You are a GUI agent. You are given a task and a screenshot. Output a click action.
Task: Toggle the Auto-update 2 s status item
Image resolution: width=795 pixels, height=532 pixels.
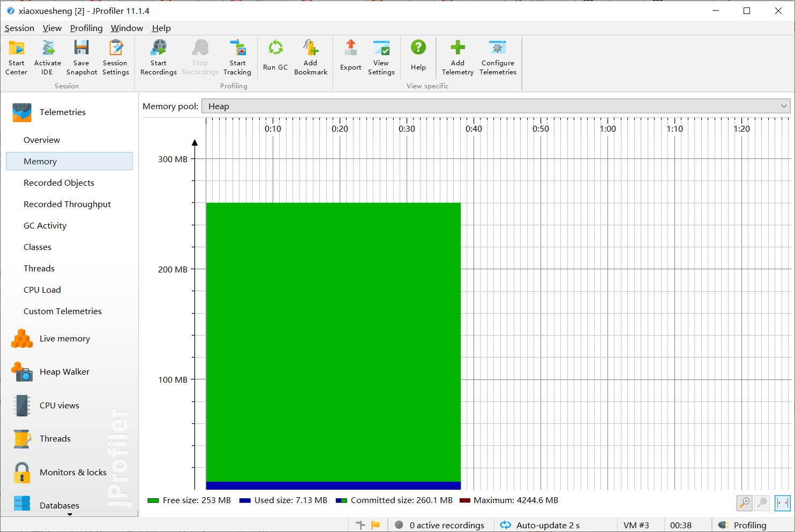tap(541, 525)
